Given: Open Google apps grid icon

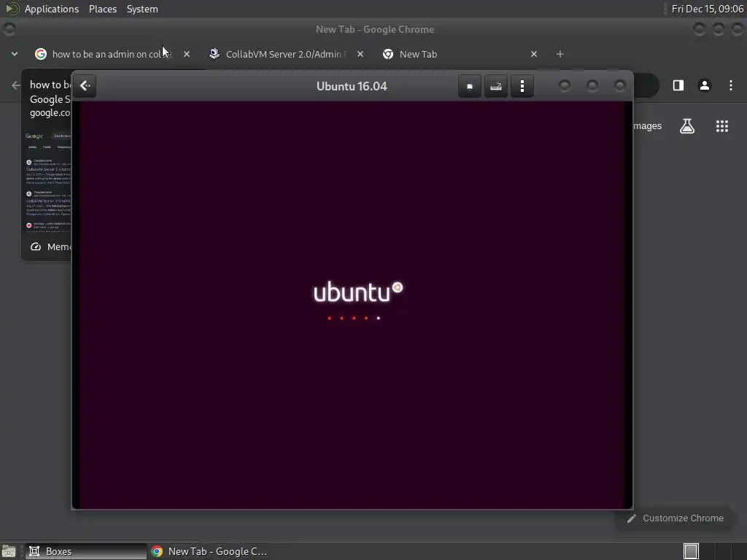Looking at the screenshot, I should coord(721,126).
